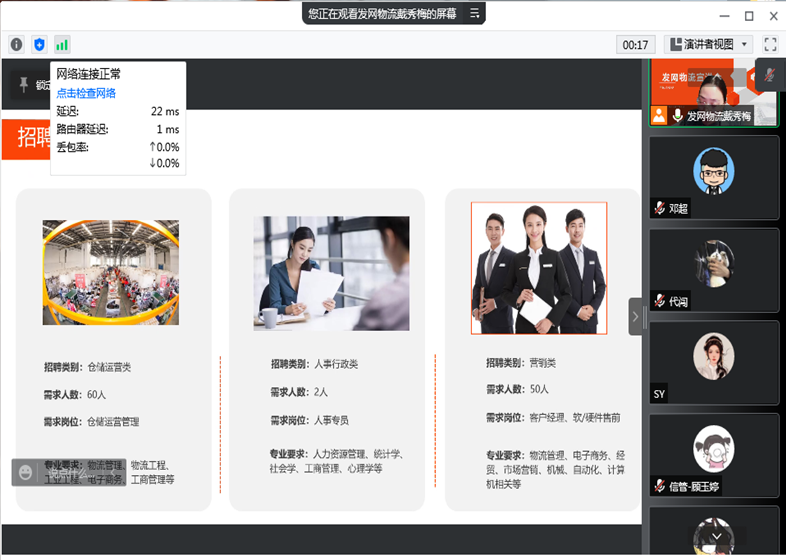Open the meeting info icon
786x560 pixels.
pos(16,44)
